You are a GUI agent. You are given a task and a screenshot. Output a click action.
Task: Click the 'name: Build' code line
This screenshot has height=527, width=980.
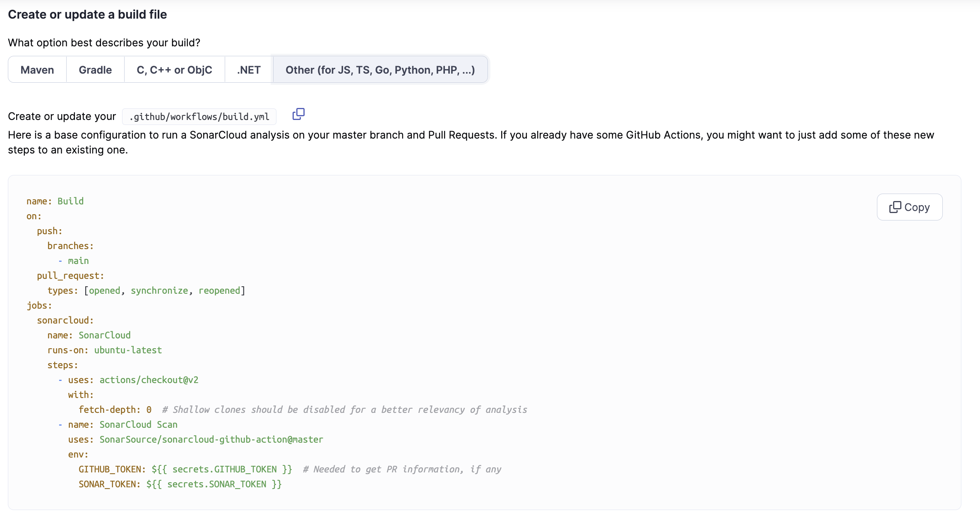pyautogui.click(x=55, y=201)
